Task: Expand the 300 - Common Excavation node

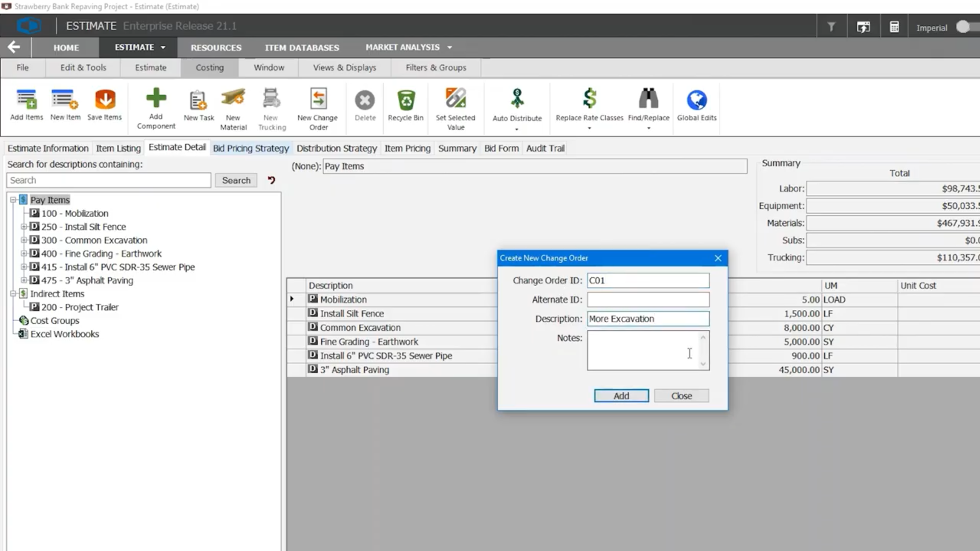Action: coord(23,240)
